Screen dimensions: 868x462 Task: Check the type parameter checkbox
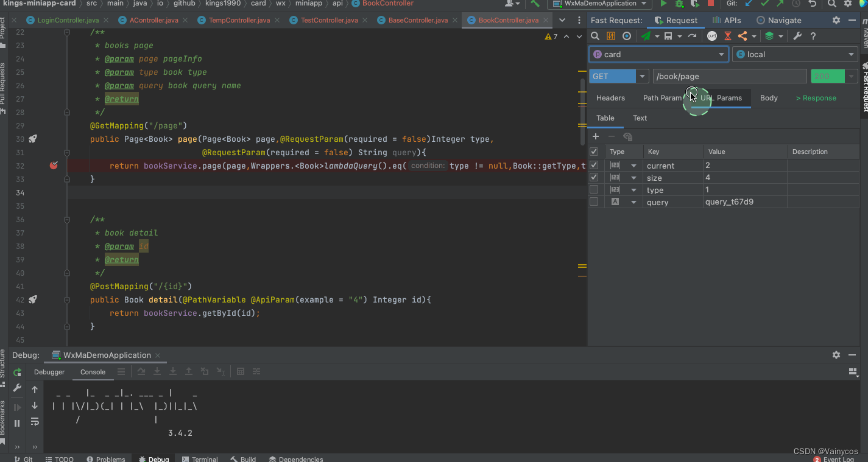594,189
